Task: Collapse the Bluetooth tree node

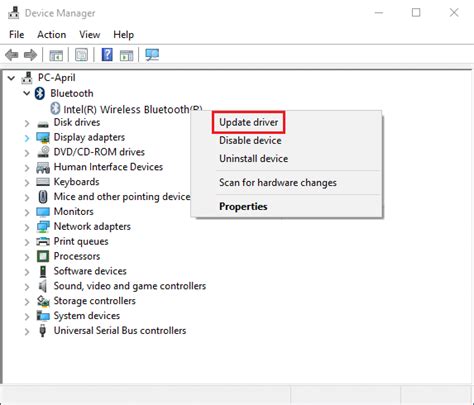Action: click(x=27, y=93)
